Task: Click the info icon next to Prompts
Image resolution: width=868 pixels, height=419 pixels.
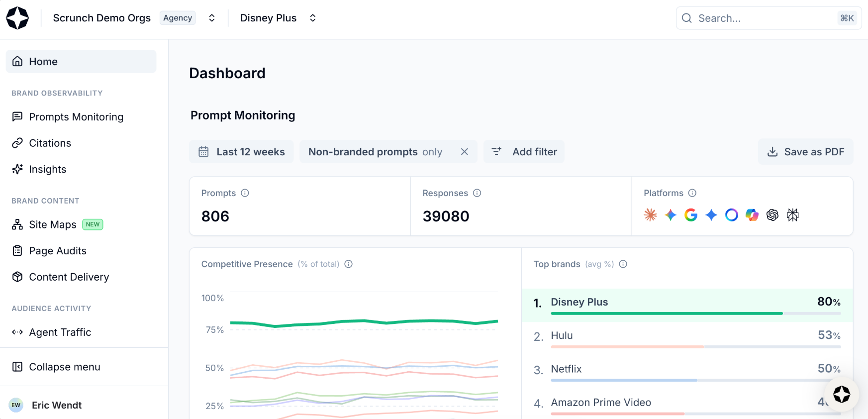Action: tap(245, 193)
